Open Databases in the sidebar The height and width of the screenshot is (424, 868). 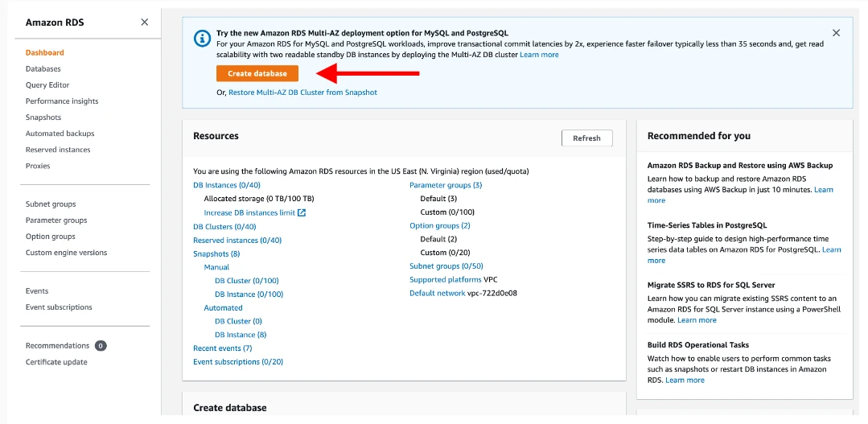pos(43,68)
